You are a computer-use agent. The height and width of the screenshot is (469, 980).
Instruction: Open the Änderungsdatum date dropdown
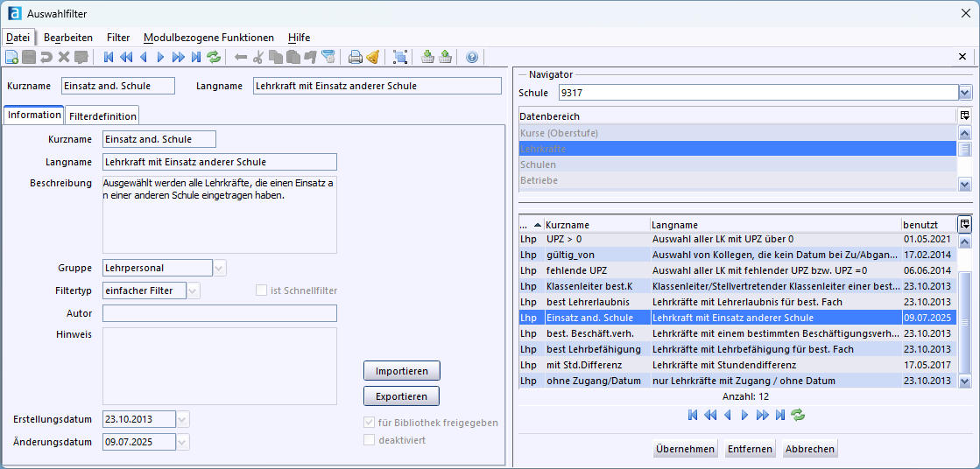[x=183, y=443]
